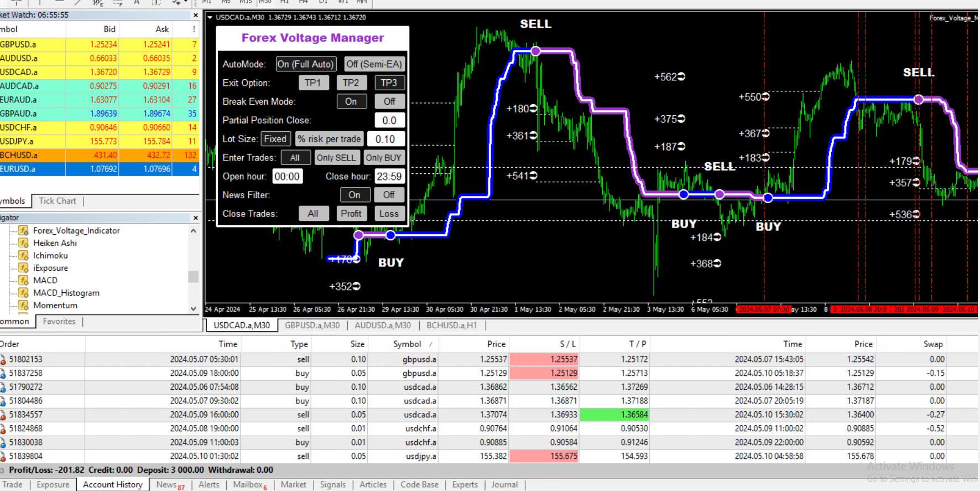This screenshot has width=980, height=491.
Task: Click the Forex_Voltage_Indicator icon in Navigator
Action: point(23,230)
